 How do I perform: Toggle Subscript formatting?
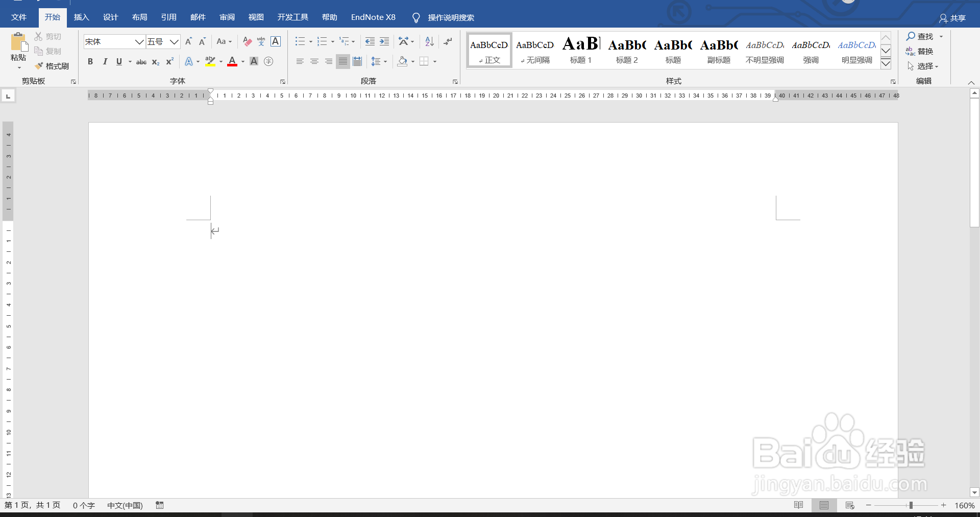click(156, 62)
